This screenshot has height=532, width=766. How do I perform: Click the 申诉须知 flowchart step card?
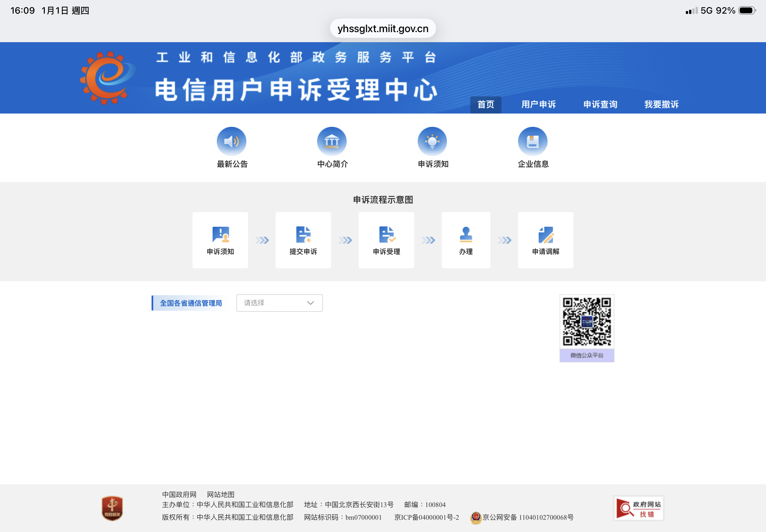pos(220,240)
